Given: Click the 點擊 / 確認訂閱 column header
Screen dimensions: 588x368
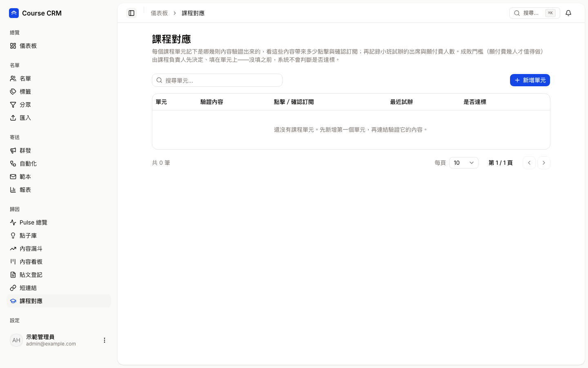Looking at the screenshot, I should pyautogui.click(x=294, y=102).
